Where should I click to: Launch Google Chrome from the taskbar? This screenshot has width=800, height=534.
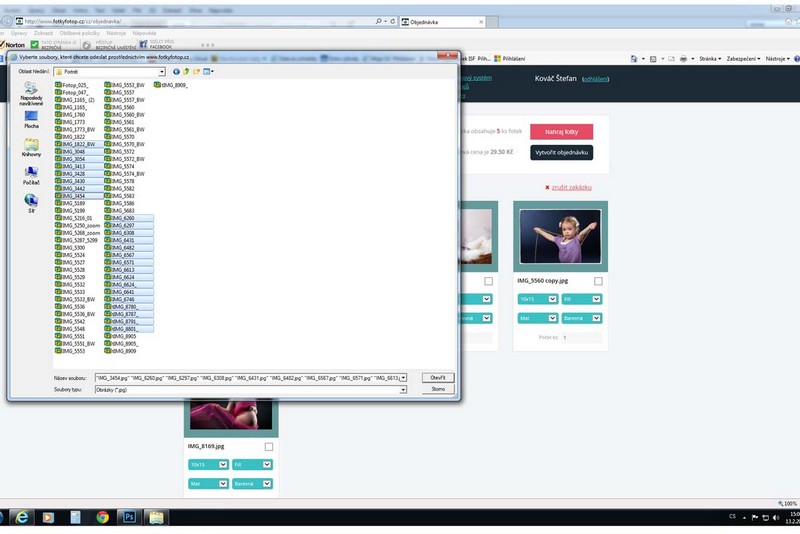[102, 517]
